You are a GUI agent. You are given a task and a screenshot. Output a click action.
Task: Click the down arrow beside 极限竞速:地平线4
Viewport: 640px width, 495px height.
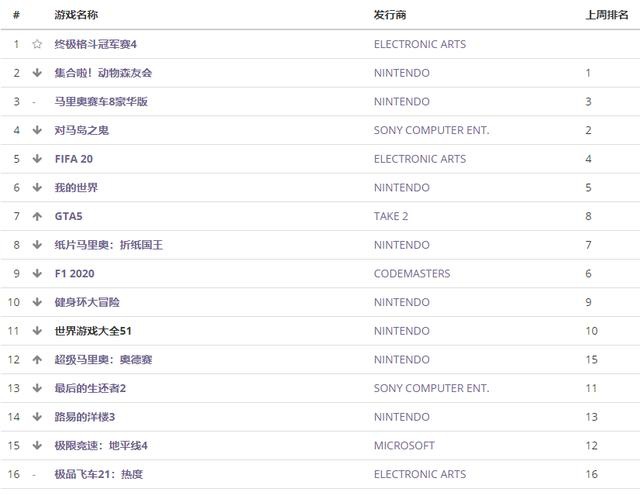[x=37, y=445]
